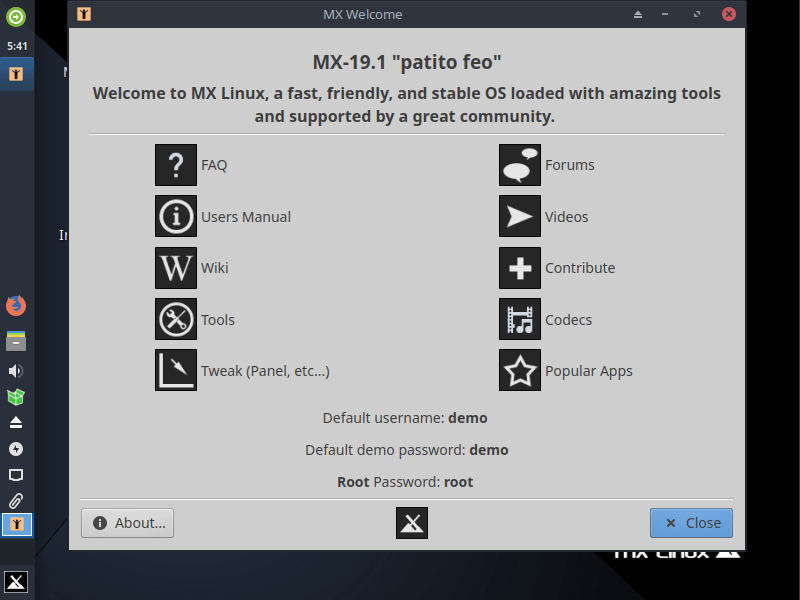Click the About... button
The image size is (800, 600).
click(128, 523)
